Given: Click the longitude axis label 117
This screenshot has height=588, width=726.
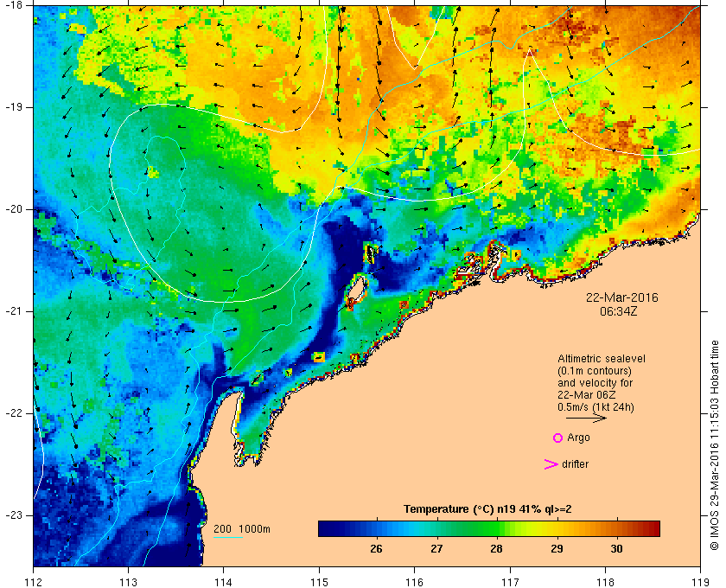Looking at the screenshot, I should [510, 582].
